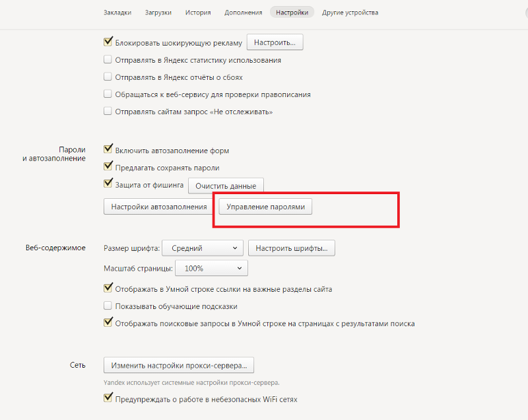Disable Блокировать шокирующую рекламу checkbox
The image size is (528, 420).
(x=108, y=43)
